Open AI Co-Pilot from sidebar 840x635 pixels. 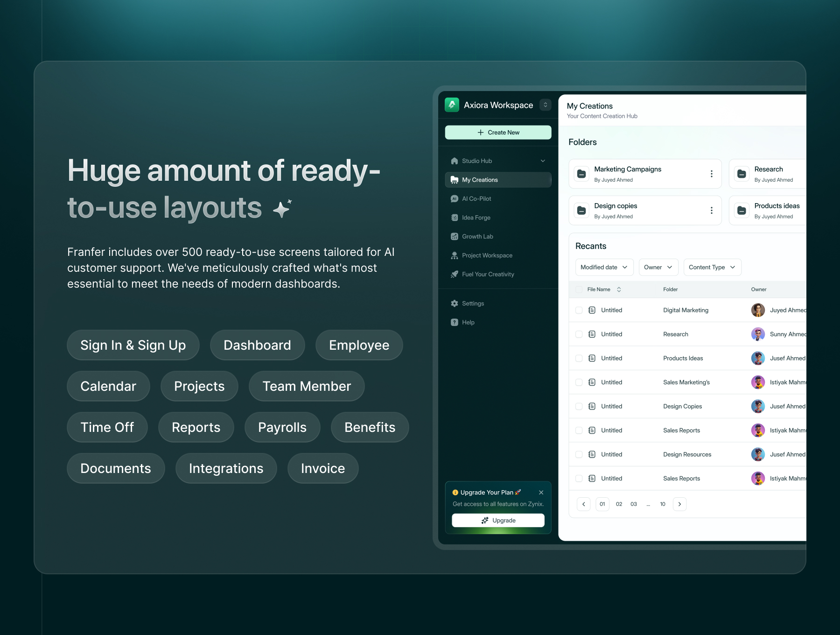(x=498, y=199)
